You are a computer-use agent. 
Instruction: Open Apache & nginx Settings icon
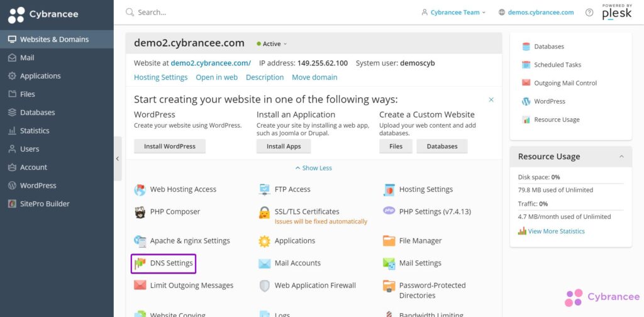(140, 241)
